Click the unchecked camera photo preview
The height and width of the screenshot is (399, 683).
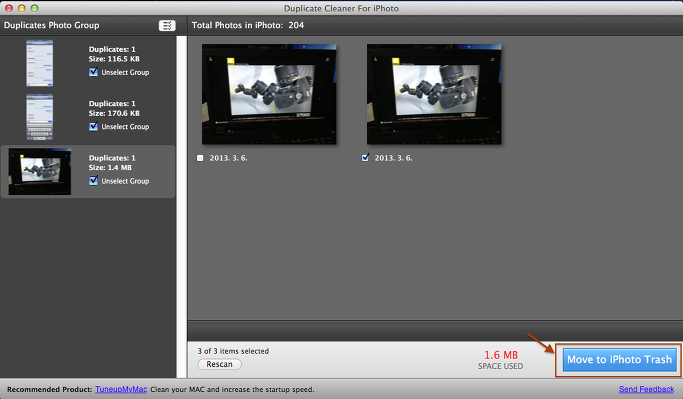pos(269,94)
